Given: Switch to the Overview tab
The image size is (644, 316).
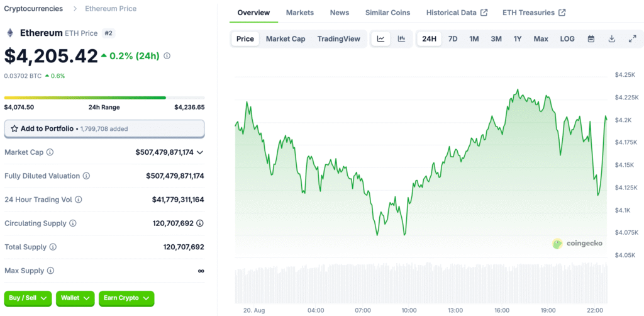Looking at the screenshot, I should [x=254, y=13].
